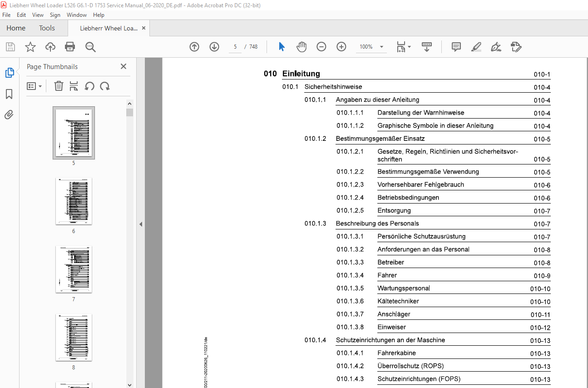Click the Persönliche Schutzausrüstung entry

click(421, 236)
